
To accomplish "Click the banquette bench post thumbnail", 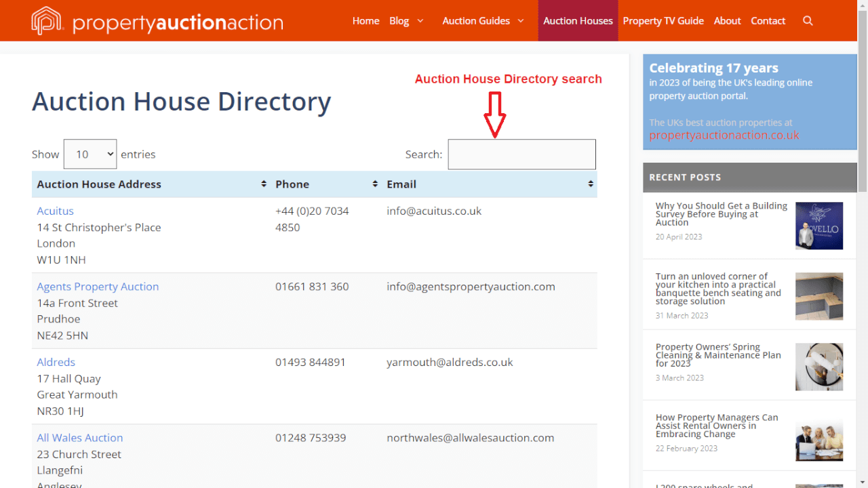I will point(819,296).
